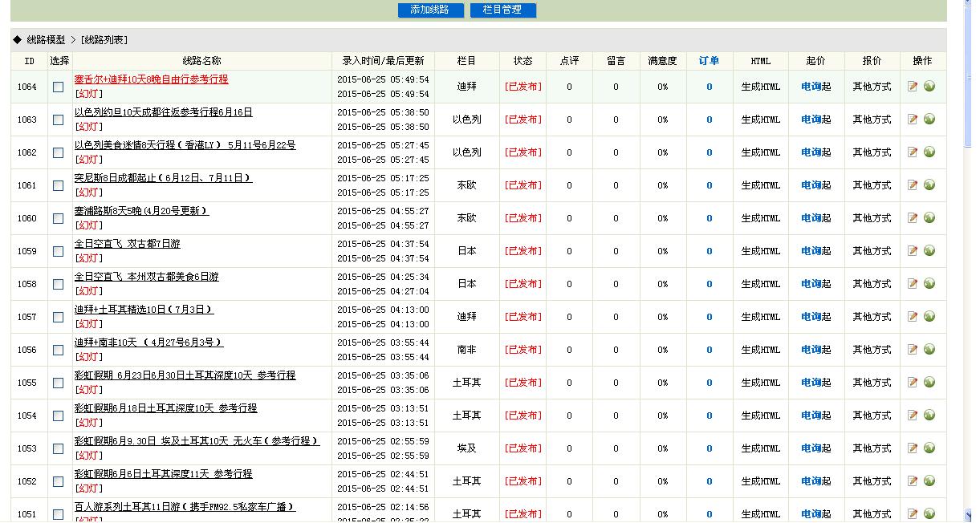Tick the checkbox for row 1063
980x523 pixels.
click(x=58, y=120)
